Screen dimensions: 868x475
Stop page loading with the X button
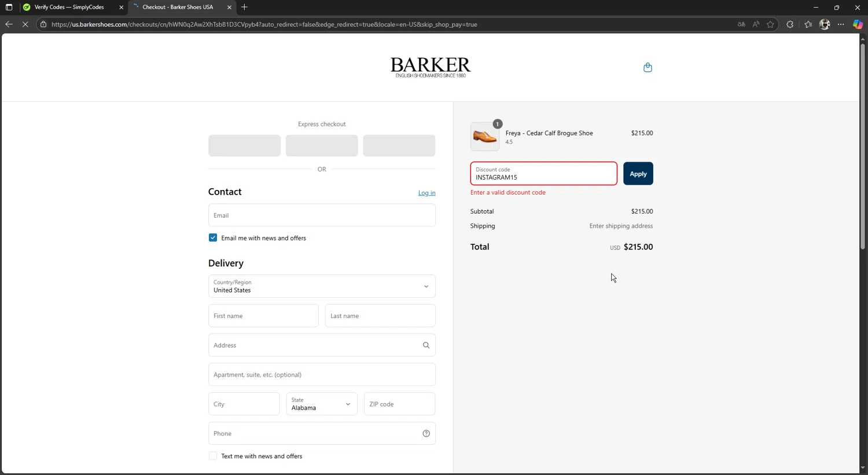click(x=25, y=24)
